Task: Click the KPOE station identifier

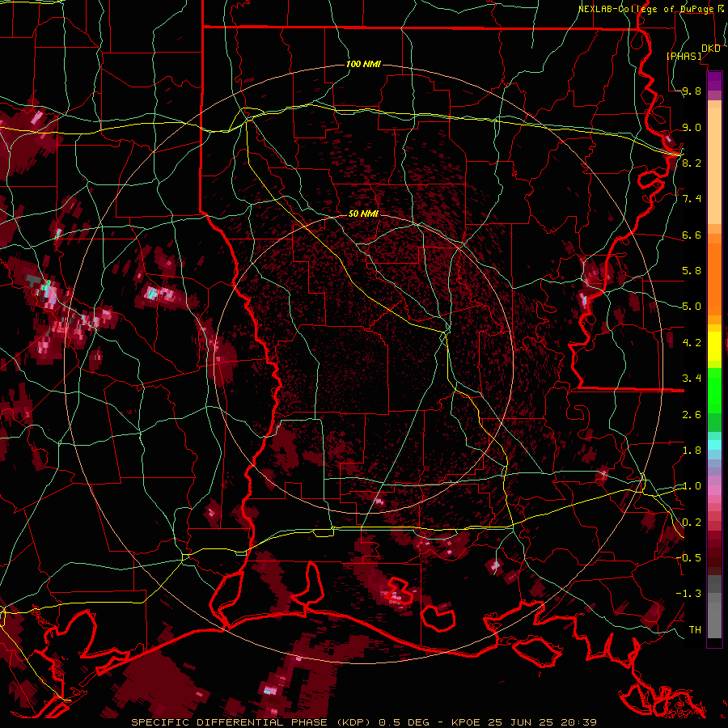Action: (465, 722)
